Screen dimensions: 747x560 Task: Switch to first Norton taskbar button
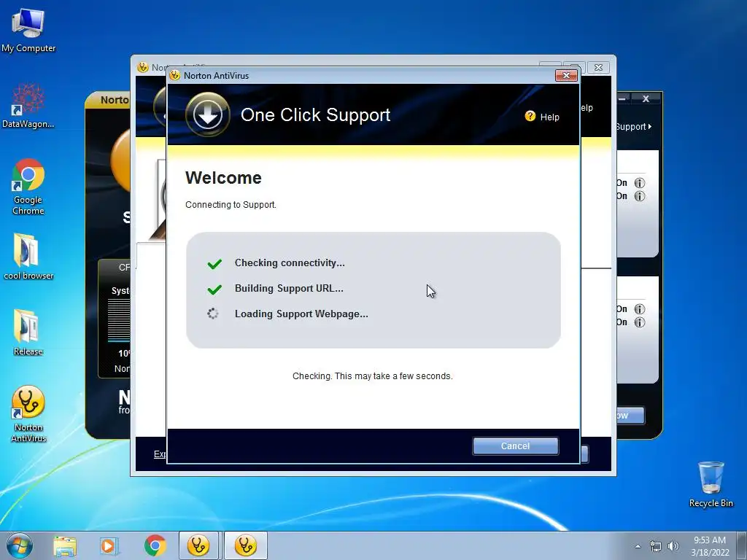[198, 545]
